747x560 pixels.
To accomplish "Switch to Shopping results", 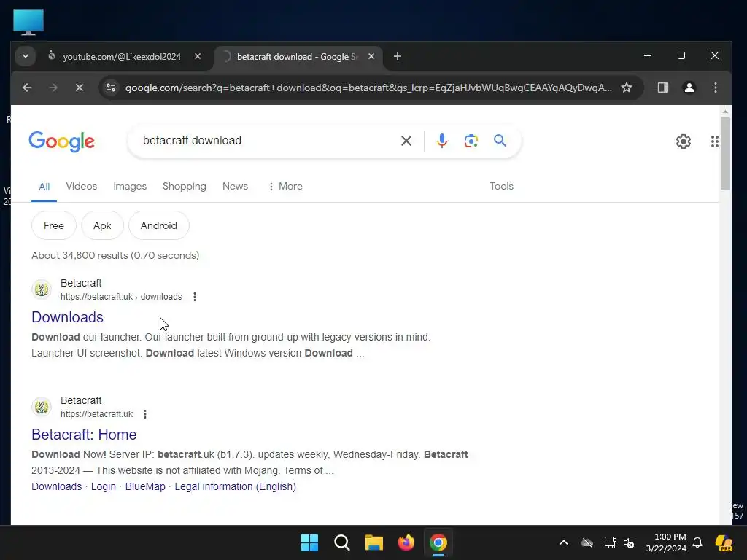I will point(185,186).
